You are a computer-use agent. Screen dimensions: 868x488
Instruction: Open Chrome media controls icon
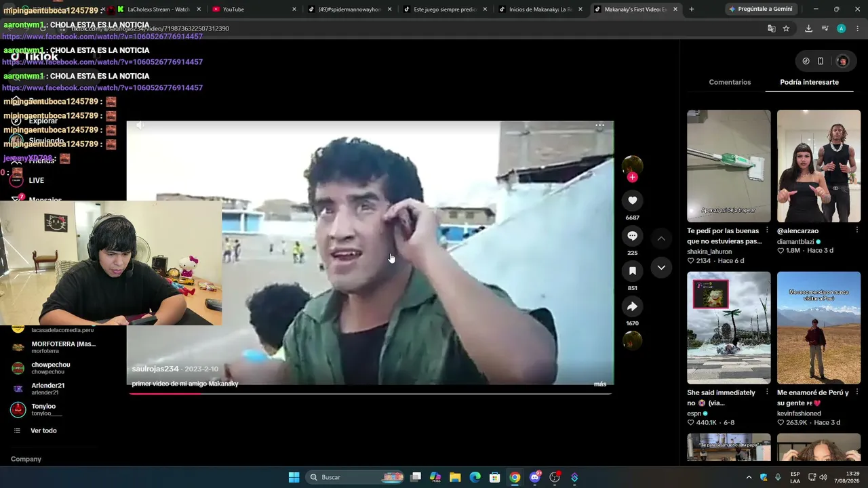click(x=825, y=28)
